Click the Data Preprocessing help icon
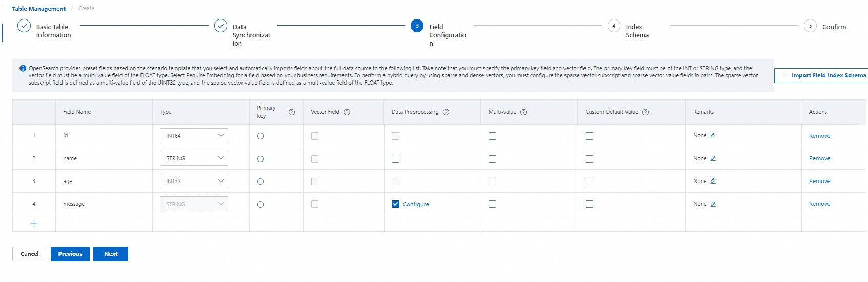Image resolution: width=868 pixels, height=282 pixels. 446,112
